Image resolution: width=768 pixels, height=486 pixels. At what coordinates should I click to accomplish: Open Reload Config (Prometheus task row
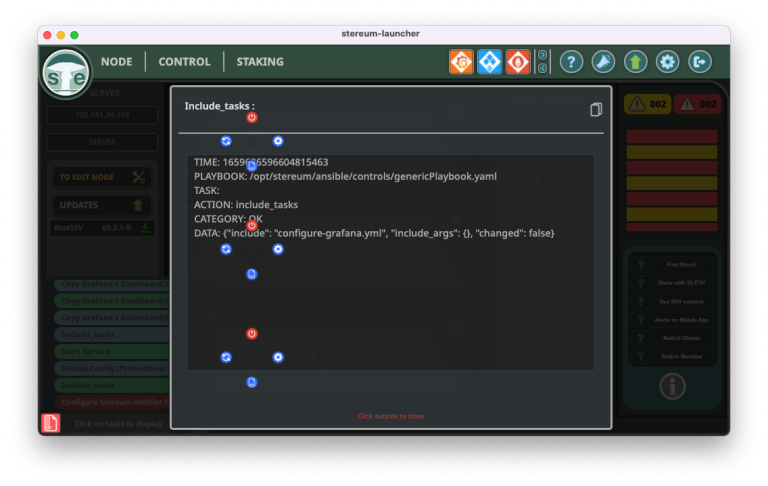click(112, 368)
